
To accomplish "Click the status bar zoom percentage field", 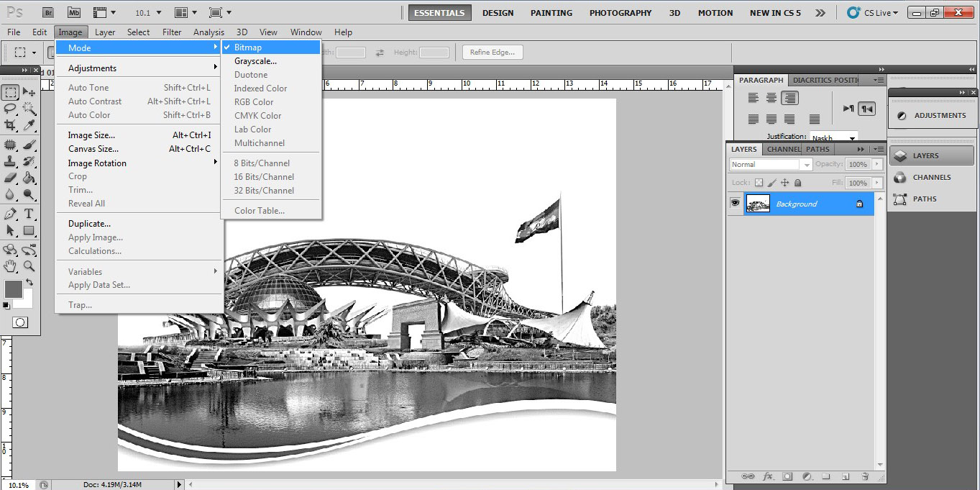I will click(19, 485).
